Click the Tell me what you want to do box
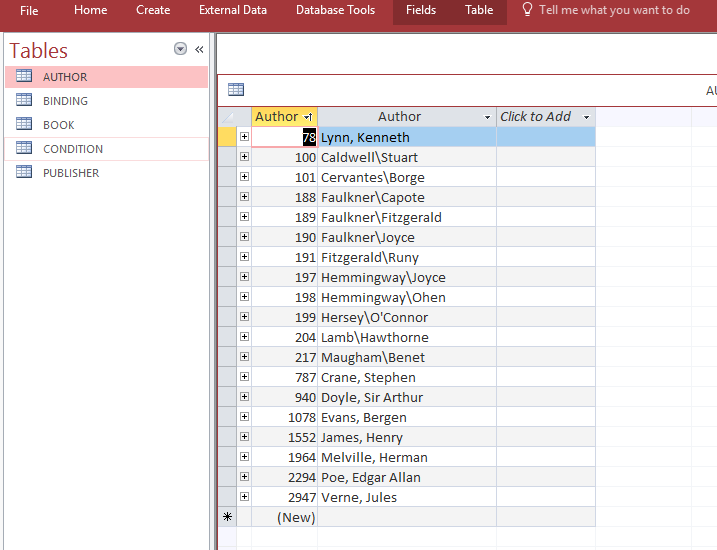717x550 pixels. point(614,10)
